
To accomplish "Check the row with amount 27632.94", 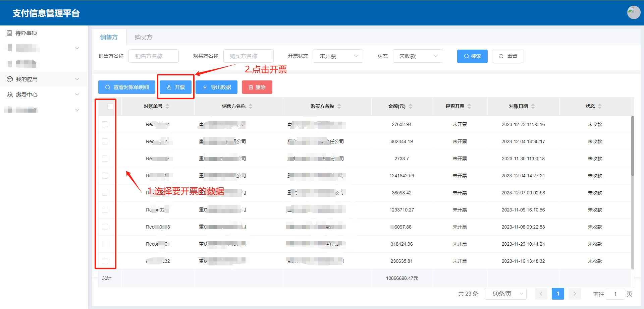I will pos(105,124).
